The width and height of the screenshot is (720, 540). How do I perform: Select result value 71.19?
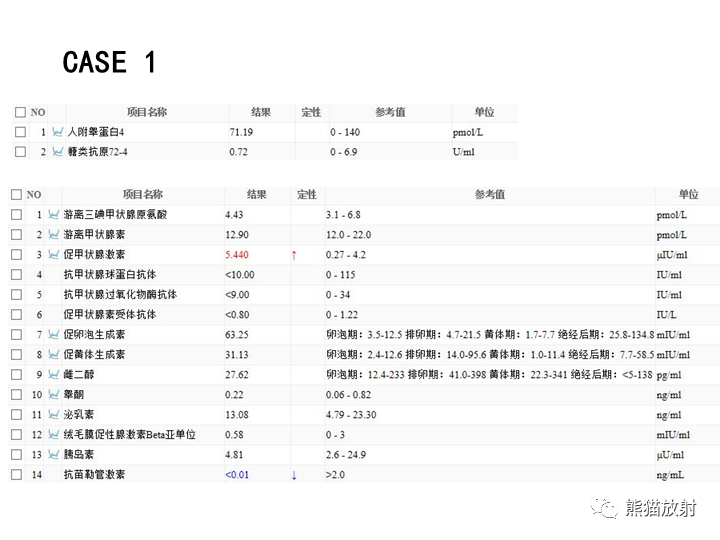point(242,132)
